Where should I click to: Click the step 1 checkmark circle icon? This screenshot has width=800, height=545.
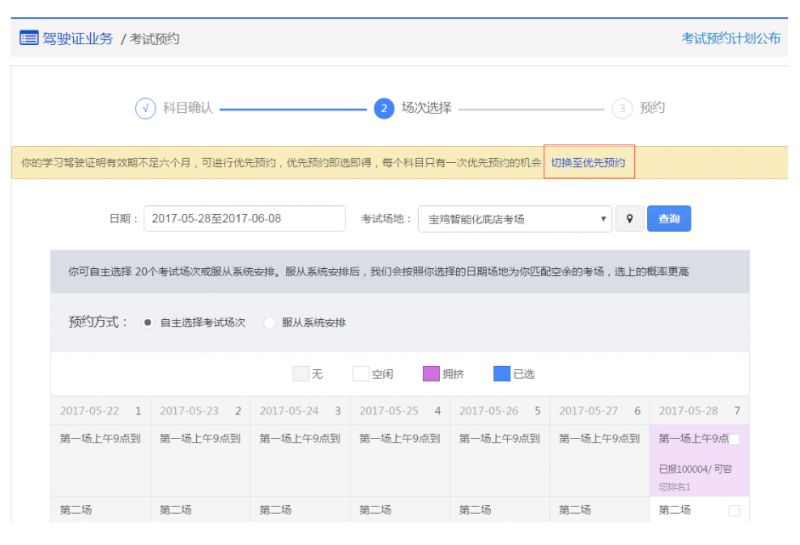click(x=145, y=108)
